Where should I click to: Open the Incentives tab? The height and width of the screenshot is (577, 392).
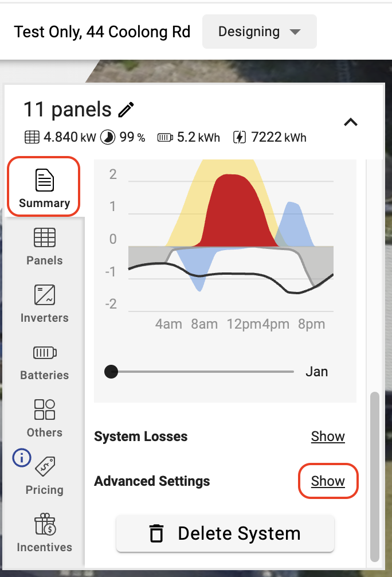pos(45,533)
